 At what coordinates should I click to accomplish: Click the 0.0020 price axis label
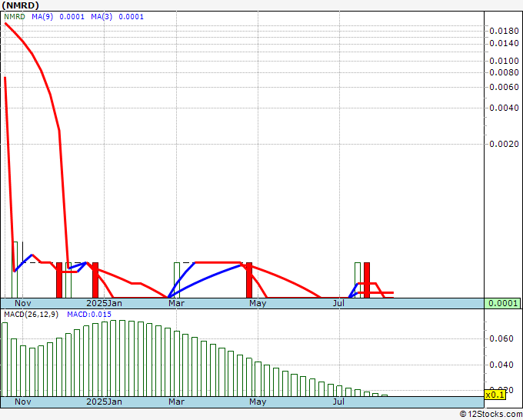503,144
